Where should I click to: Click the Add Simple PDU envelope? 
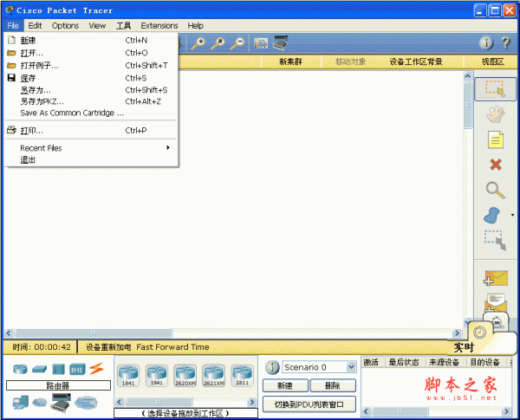click(496, 278)
